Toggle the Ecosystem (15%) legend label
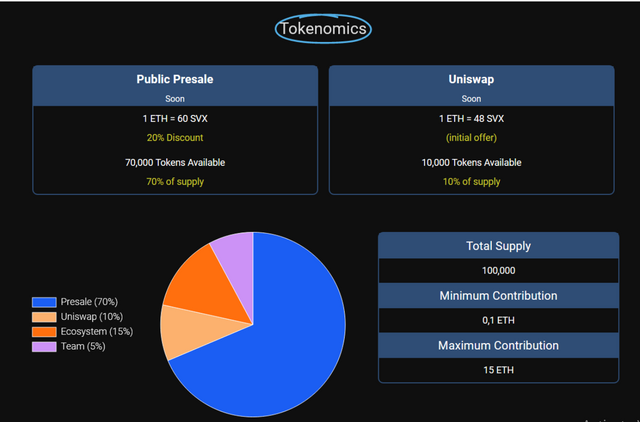This screenshot has height=422, width=640. [x=97, y=331]
